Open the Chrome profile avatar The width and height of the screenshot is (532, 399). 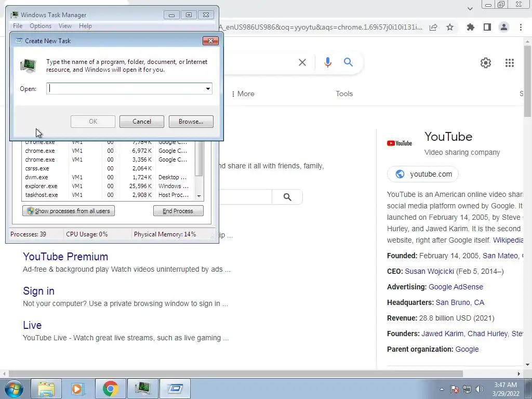pyautogui.click(x=504, y=27)
